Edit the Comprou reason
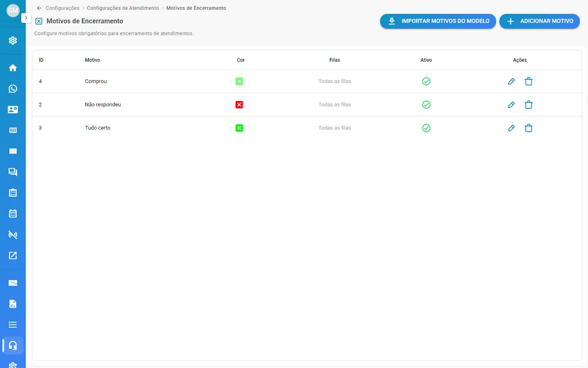 click(512, 81)
